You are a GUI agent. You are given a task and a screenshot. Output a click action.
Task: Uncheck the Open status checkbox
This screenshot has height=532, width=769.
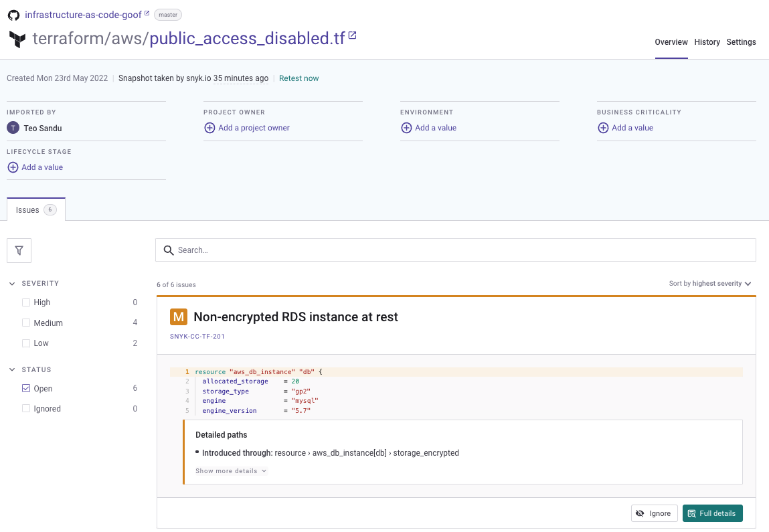point(26,388)
